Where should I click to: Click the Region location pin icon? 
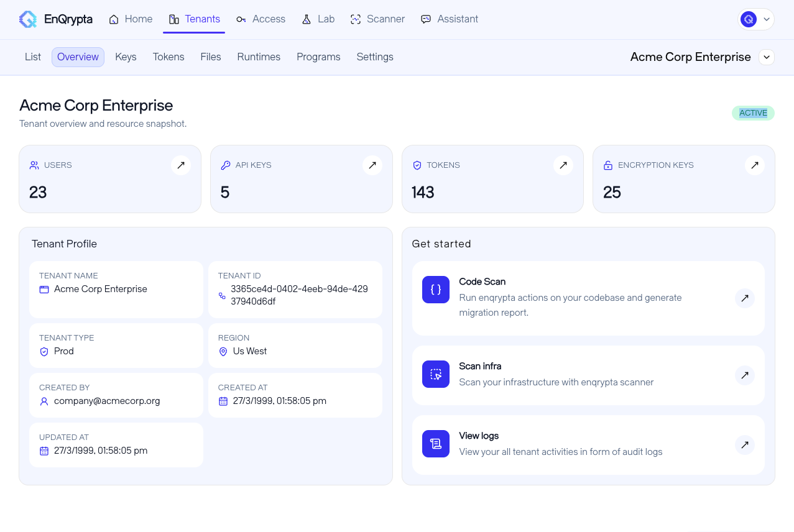(223, 352)
